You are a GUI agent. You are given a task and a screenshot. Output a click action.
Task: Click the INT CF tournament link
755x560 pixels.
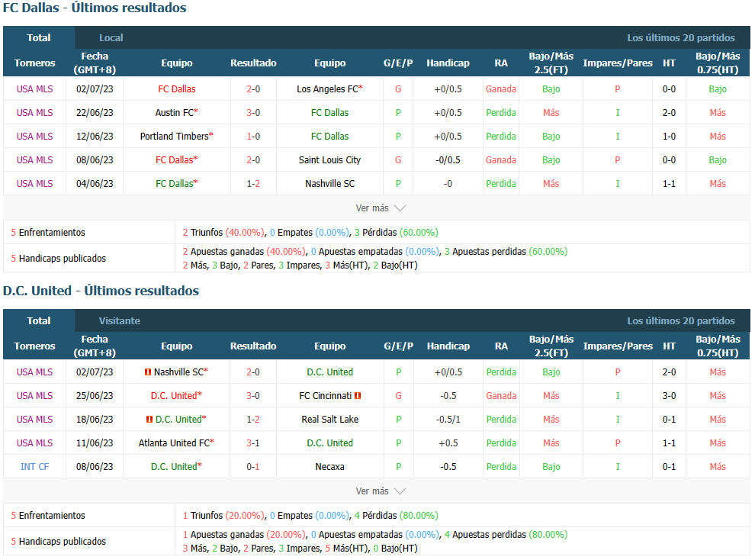(34, 467)
